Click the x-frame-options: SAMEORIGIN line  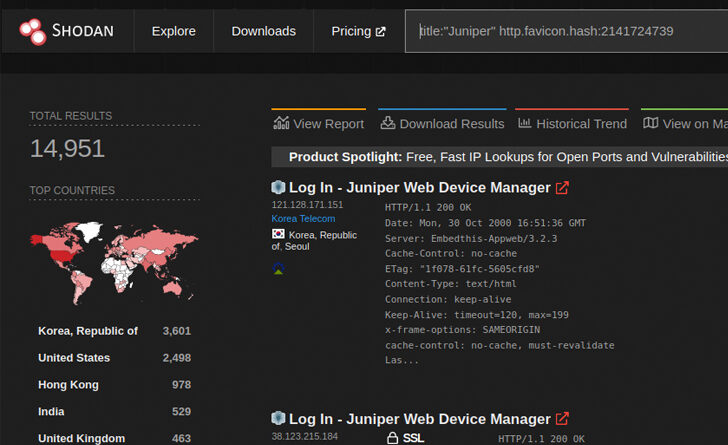[x=462, y=330]
